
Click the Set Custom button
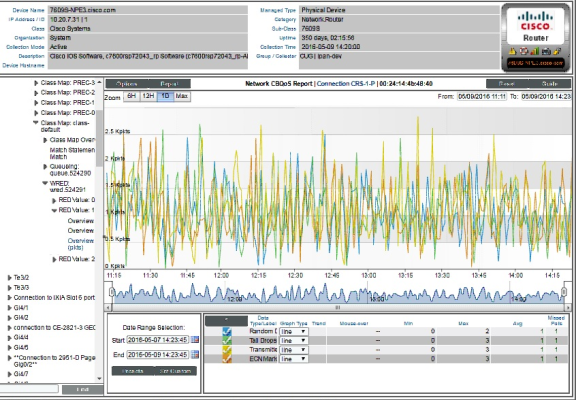point(175,371)
